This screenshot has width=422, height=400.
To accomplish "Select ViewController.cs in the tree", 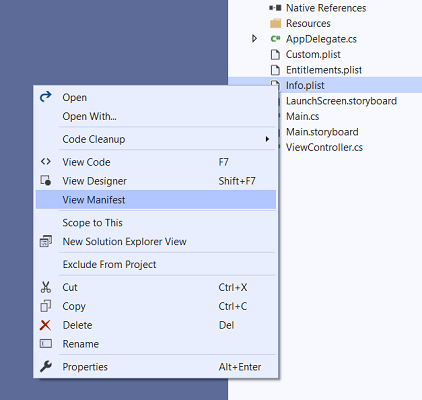I will click(324, 147).
